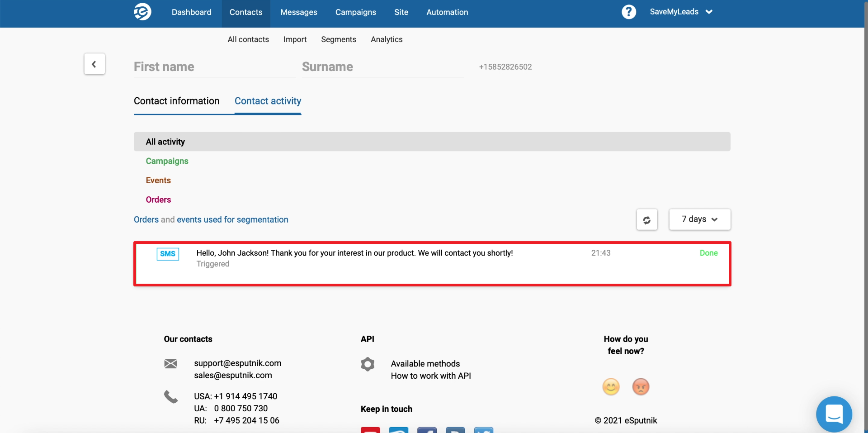The image size is (868, 433).
Task: Open the Orders segmentation link
Action: click(146, 219)
